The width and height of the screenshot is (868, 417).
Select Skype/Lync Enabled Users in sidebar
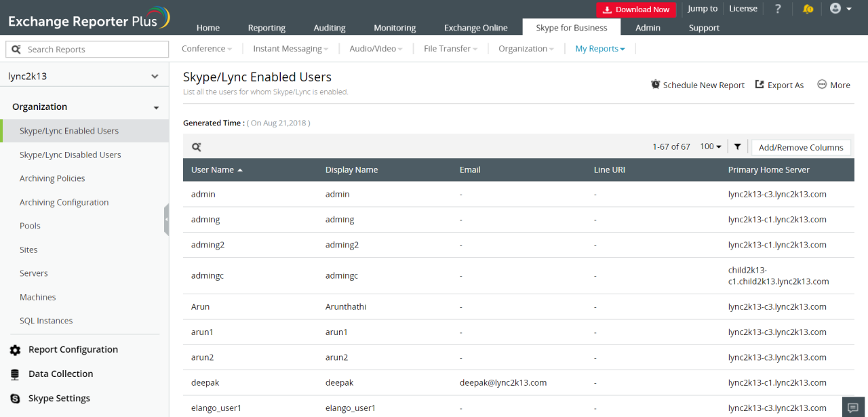84,131
